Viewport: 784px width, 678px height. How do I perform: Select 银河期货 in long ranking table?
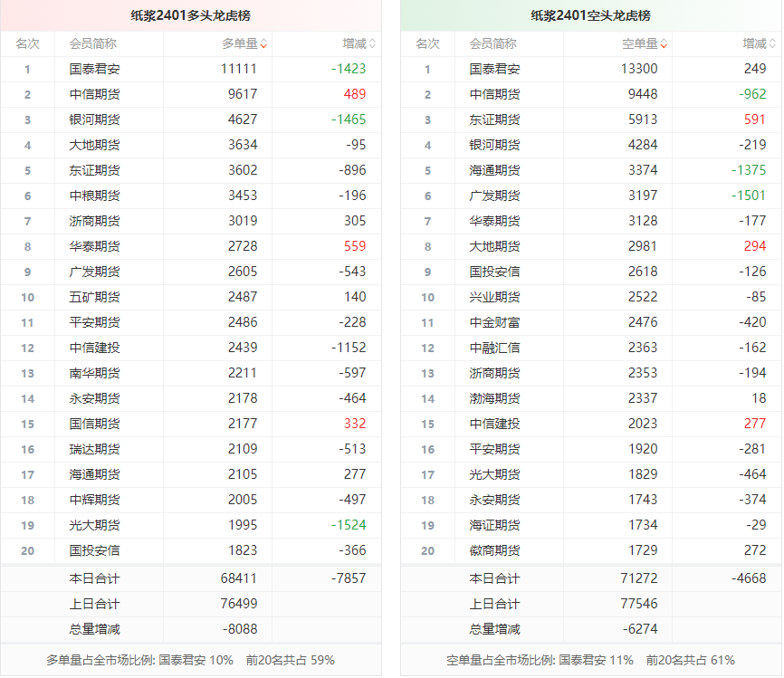coord(94,119)
